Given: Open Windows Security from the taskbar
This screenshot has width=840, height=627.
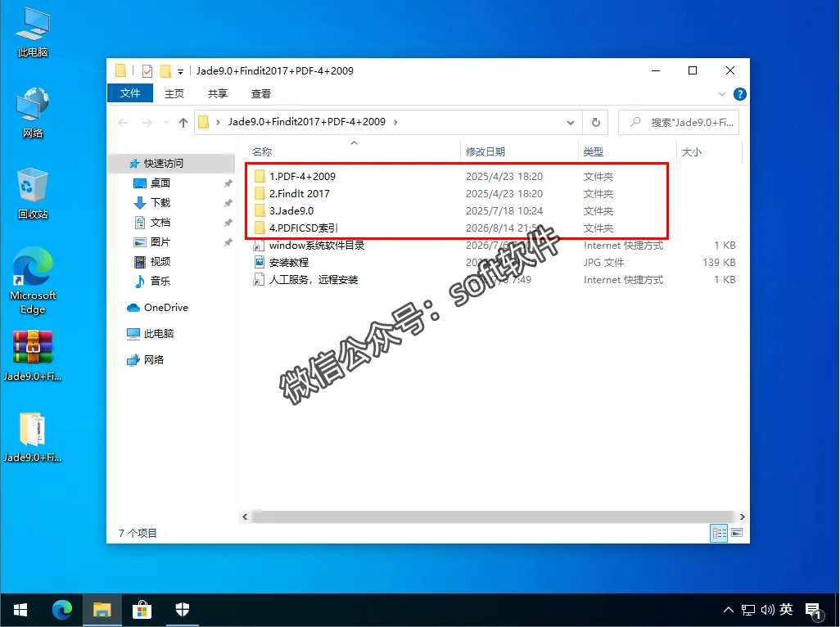Looking at the screenshot, I should click(x=182, y=610).
